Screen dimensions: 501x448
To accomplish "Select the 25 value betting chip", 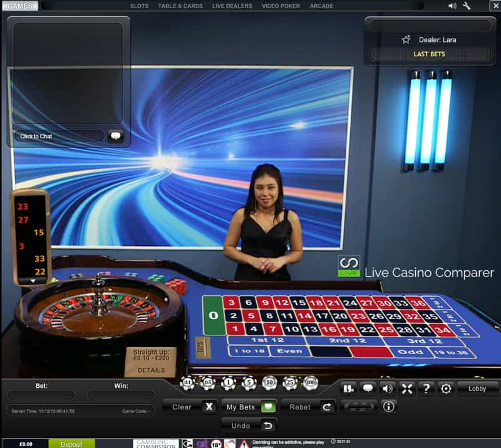I will [x=290, y=382].
